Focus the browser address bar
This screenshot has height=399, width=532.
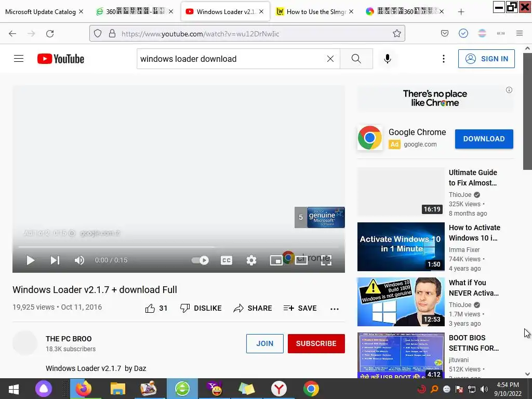tap(247, 33)
